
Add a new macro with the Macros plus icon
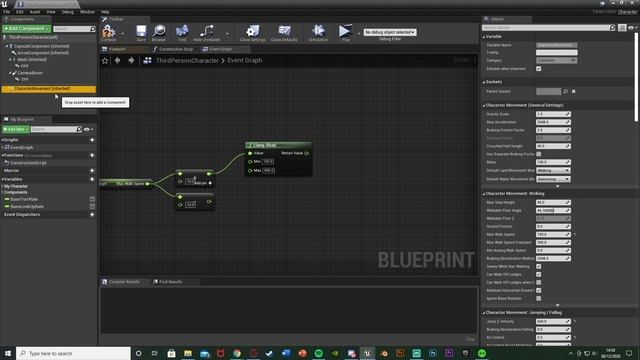92,171
